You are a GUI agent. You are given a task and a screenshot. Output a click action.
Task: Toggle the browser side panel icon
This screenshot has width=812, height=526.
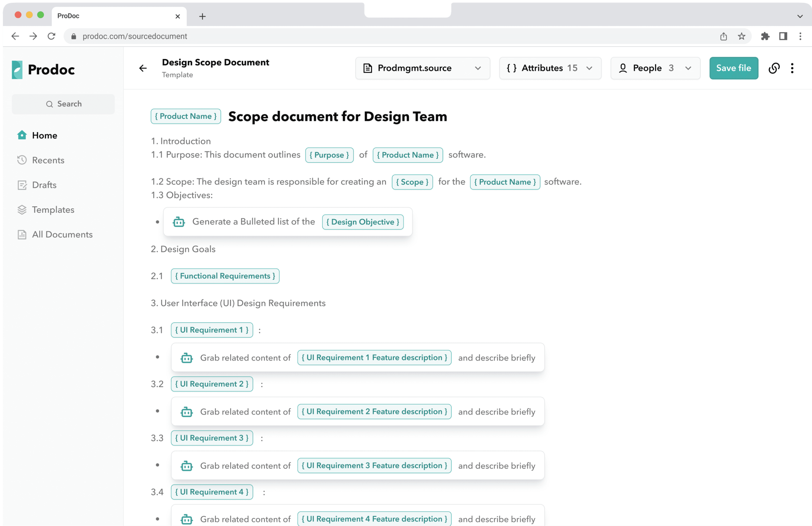(783, 36)
